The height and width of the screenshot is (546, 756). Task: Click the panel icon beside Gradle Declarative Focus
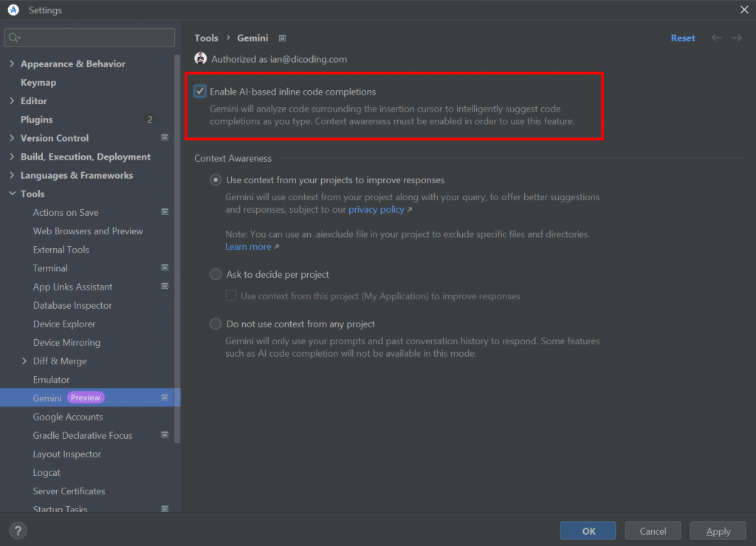click(165, 435)
